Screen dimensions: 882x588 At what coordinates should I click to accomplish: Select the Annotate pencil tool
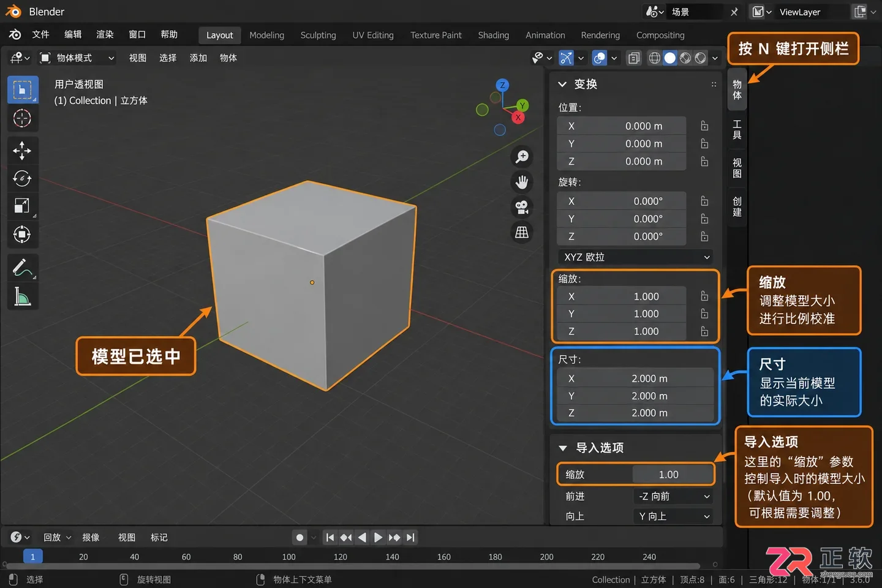coord(23,268)
